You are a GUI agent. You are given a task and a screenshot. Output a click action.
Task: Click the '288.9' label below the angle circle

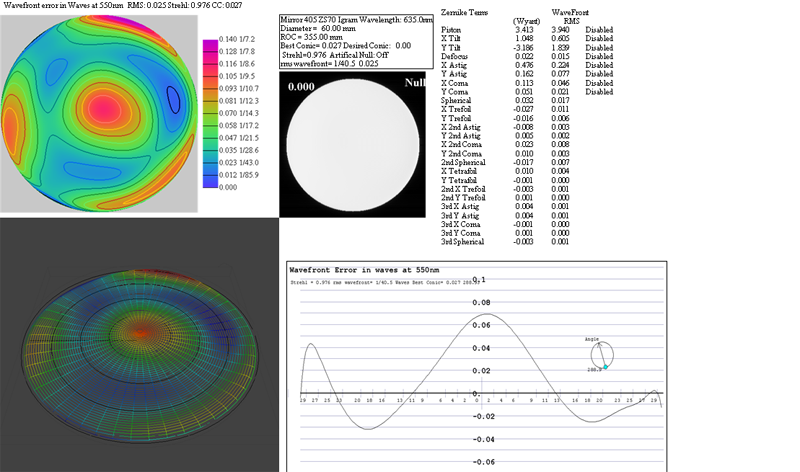(594, 370)
